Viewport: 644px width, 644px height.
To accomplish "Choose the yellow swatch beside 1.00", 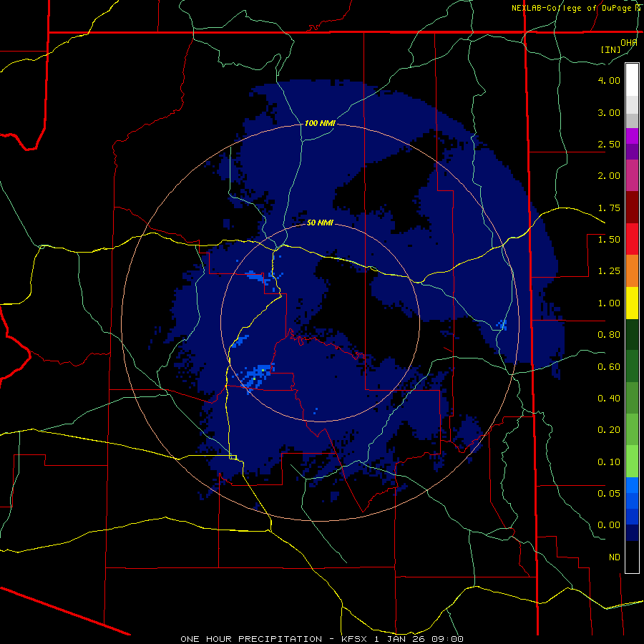I will point(632,303).
